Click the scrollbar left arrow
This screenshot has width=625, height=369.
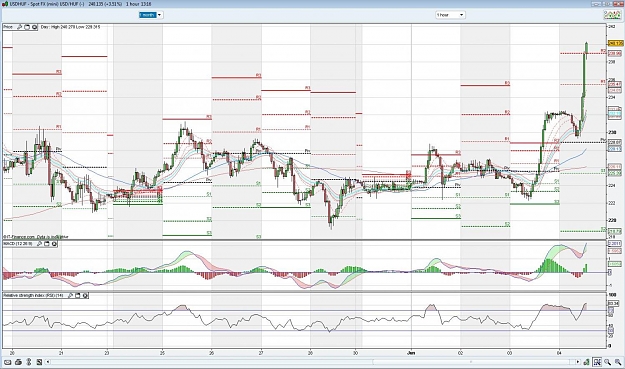point(48,362)
